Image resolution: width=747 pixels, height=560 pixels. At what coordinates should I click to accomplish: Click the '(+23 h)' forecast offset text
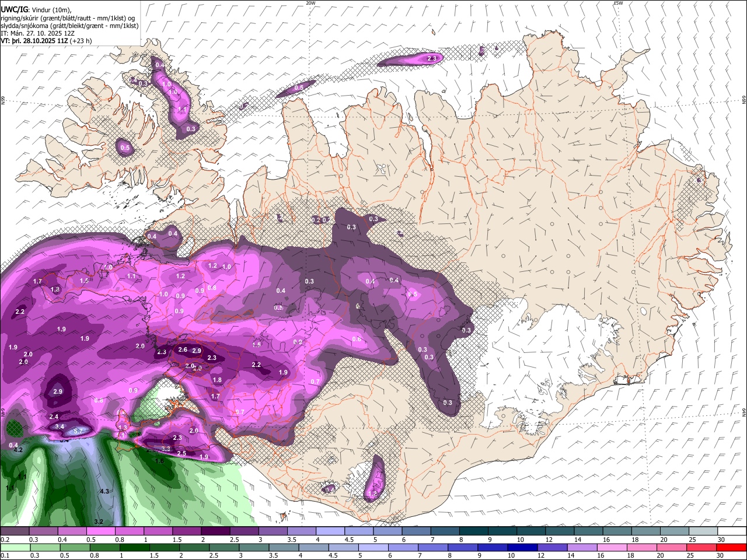[82, 41]
